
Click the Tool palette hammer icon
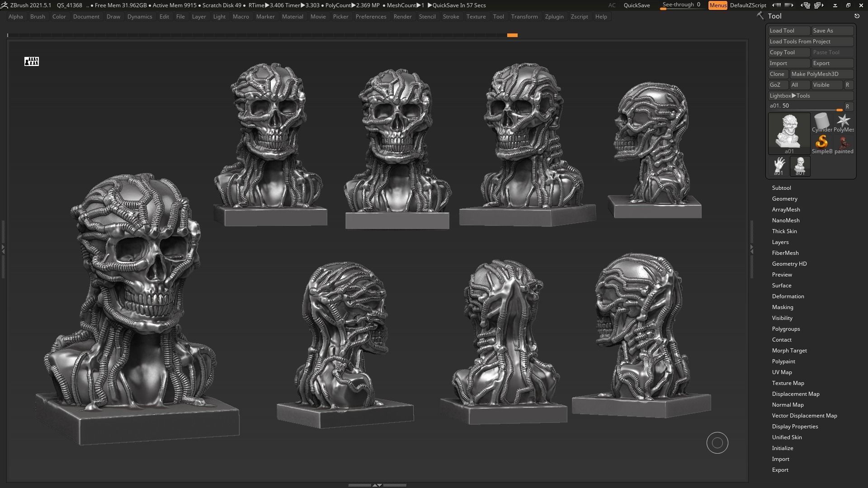[x=760, y=16]
